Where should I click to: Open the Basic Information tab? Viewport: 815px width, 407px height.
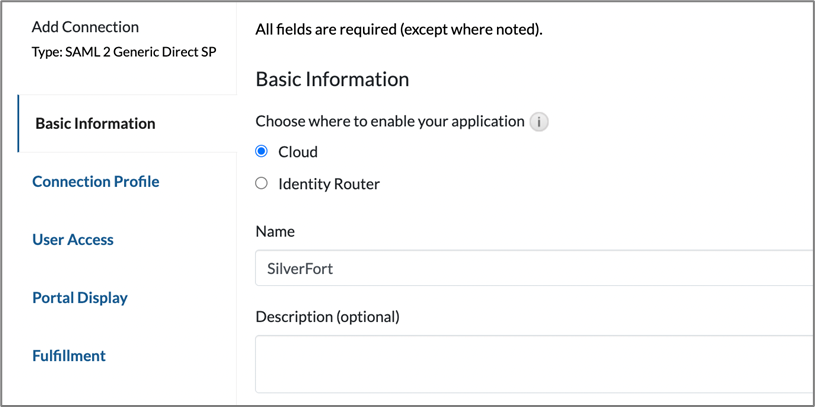click(95, 124)
